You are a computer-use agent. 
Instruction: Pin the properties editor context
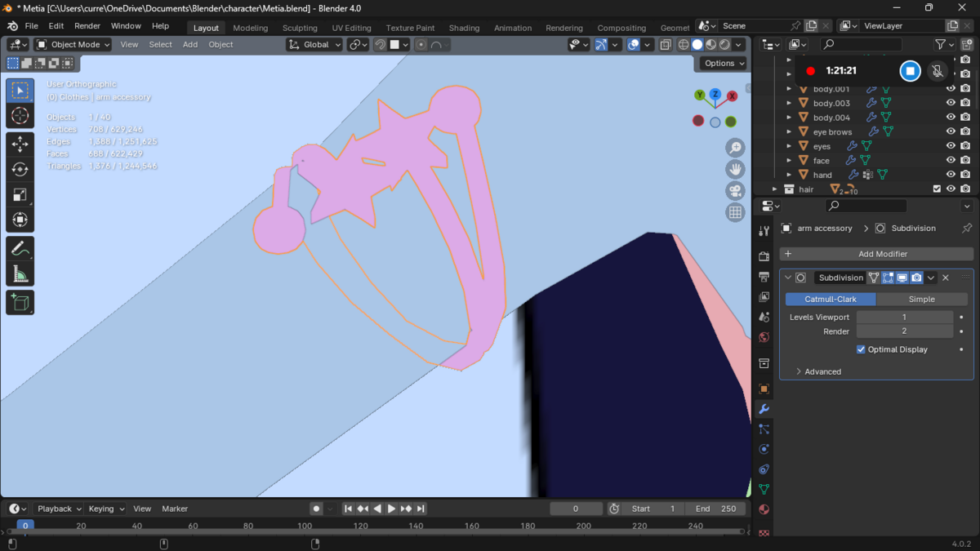[967, 229]
